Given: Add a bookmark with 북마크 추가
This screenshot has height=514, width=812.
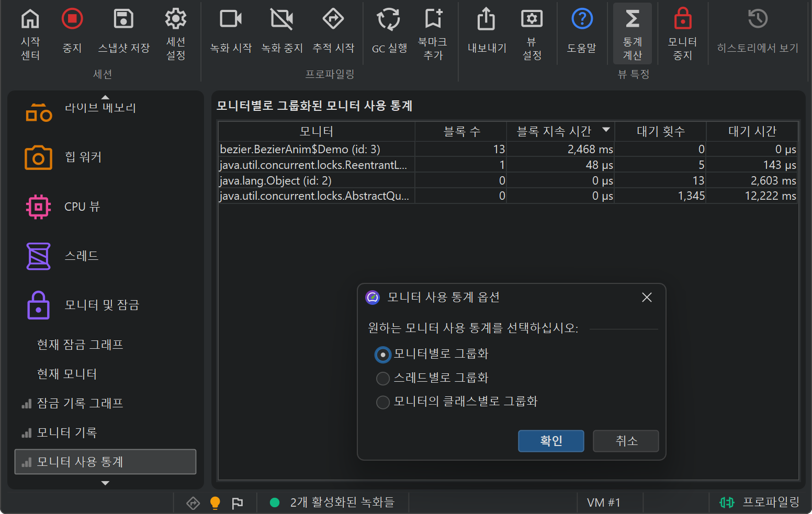Looking at the screenshot, I should coord(433,19).
